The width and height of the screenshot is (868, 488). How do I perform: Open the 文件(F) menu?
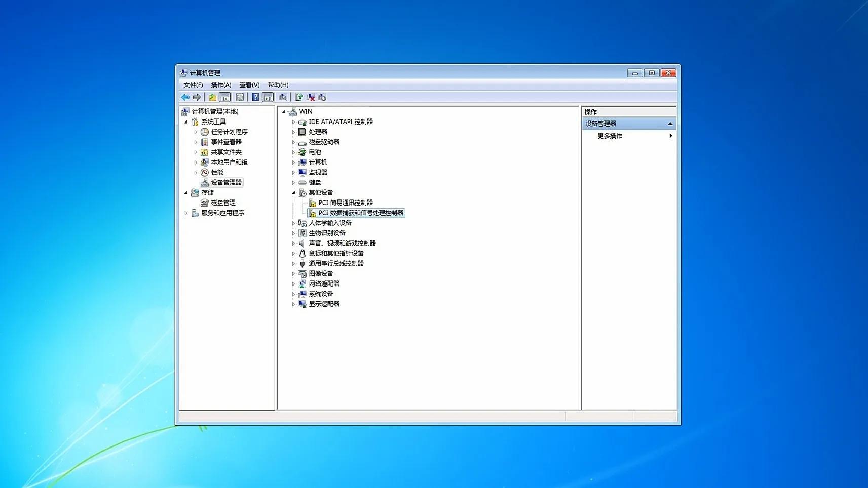tap(193, 85)
